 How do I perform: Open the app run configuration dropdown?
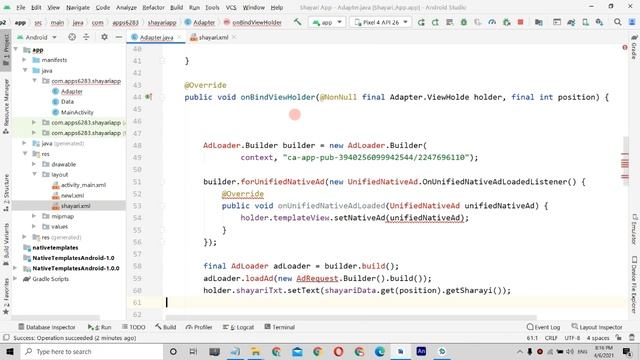pyautogui.click(x=327, y=22)
